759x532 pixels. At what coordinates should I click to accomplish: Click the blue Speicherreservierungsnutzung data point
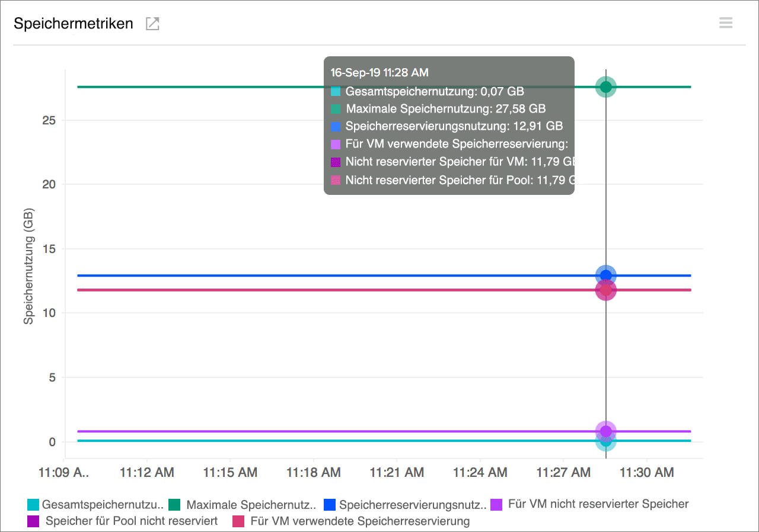[x=605, y=274]
